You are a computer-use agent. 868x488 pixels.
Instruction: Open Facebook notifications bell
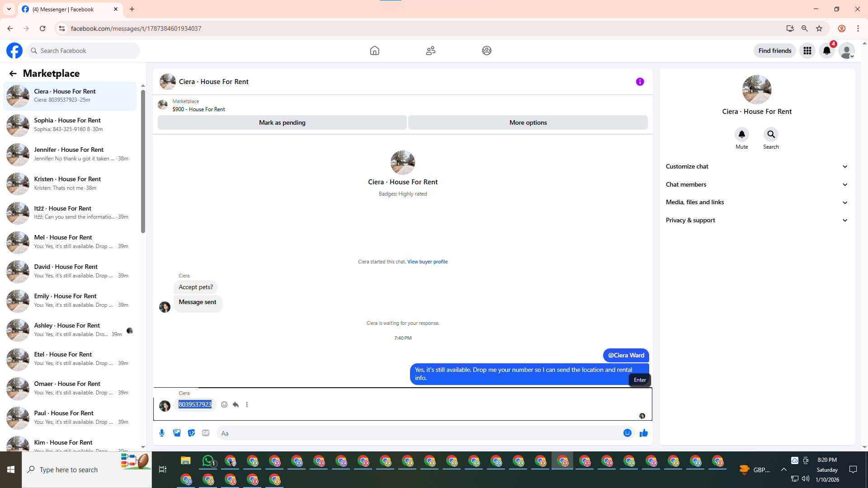click(827, 51)
